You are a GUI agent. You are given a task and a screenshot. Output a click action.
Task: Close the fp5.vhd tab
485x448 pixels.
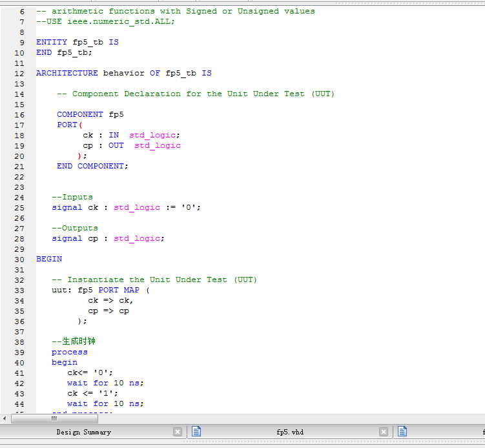click(x=384, y=432)
